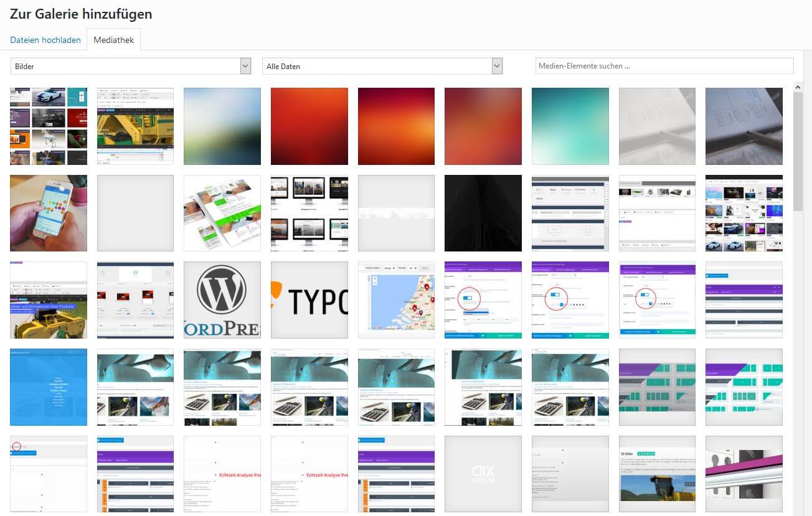Select the map with red pins thumbnail

coord(397,300)
